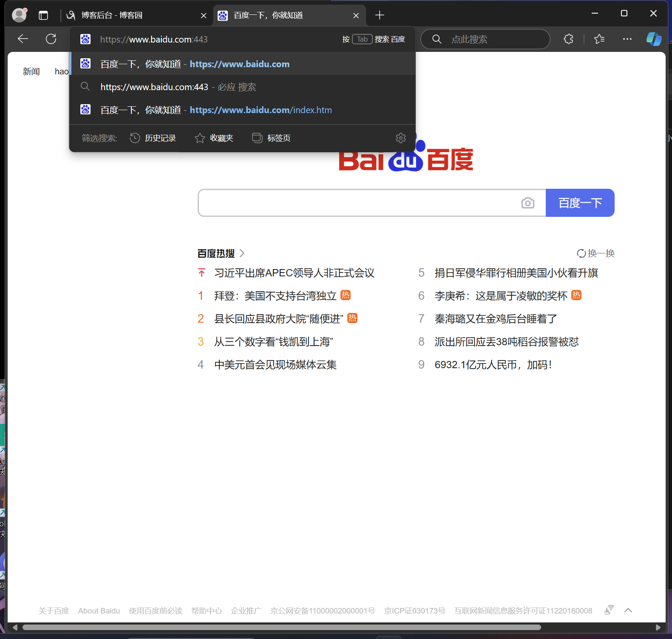This screenshot has height=639, width=672.
Task: Open 京公网安备11000002000001号 footer link
Action: [x=323, y=611]
